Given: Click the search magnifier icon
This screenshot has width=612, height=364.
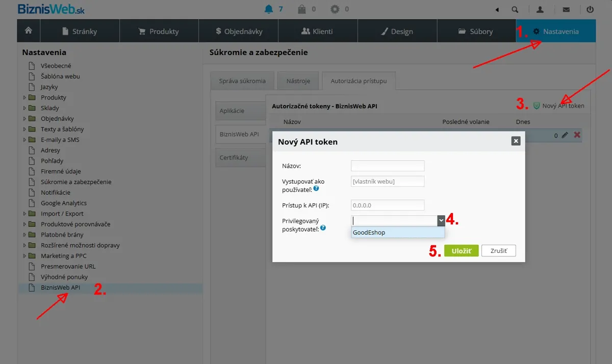Looking at the screenshot, I should click(515, 9).
